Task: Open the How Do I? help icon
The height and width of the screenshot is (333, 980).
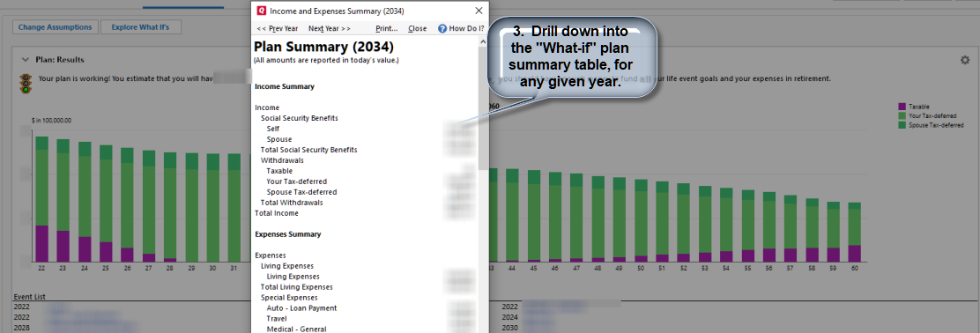Action: [442, 29]
